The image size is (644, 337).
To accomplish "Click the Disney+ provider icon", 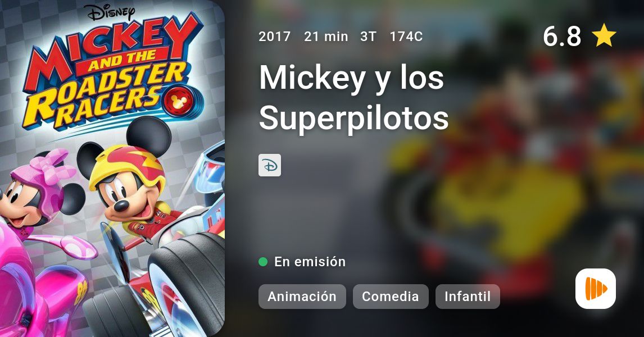I will [x=269, y=165].
